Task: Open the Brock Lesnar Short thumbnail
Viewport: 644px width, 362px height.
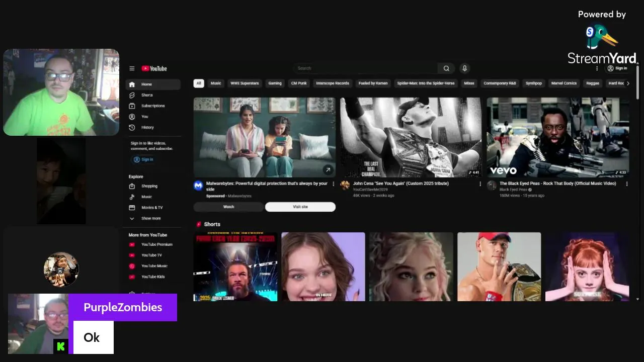Action: [235, 266]
